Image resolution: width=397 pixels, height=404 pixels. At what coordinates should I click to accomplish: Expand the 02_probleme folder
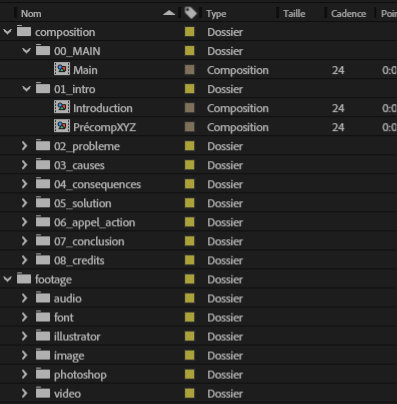coord(24,146)
